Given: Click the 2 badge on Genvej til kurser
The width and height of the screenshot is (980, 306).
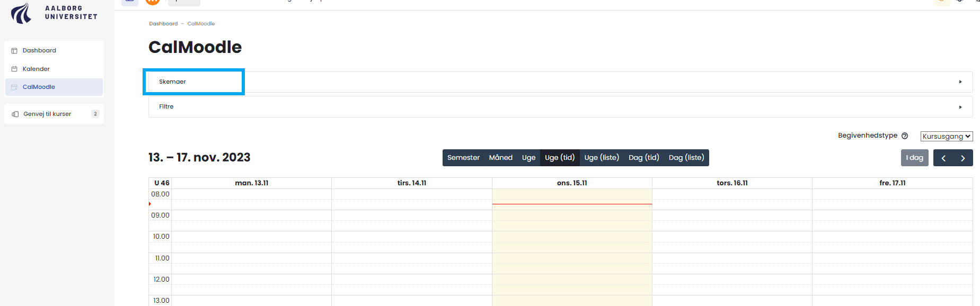Looking at the screenshot, I should (95, 114).
